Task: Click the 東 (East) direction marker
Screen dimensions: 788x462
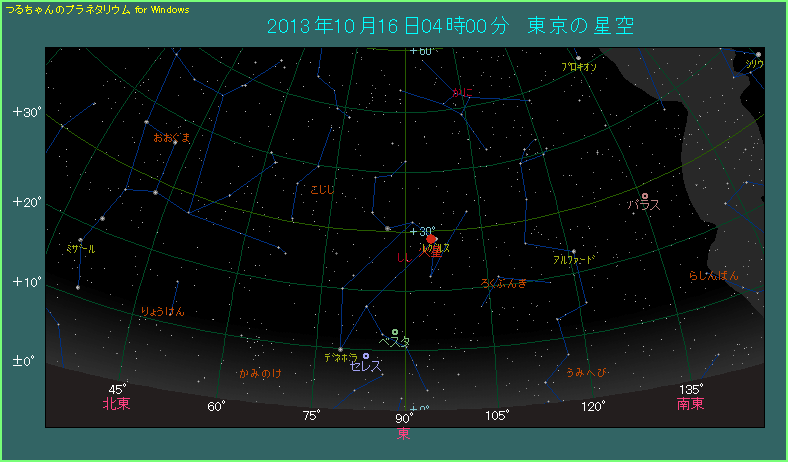Action: pos(403,433)
